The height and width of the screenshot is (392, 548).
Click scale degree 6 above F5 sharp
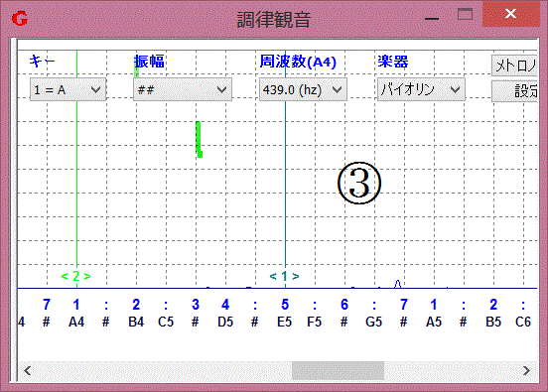tap(344, 305)
